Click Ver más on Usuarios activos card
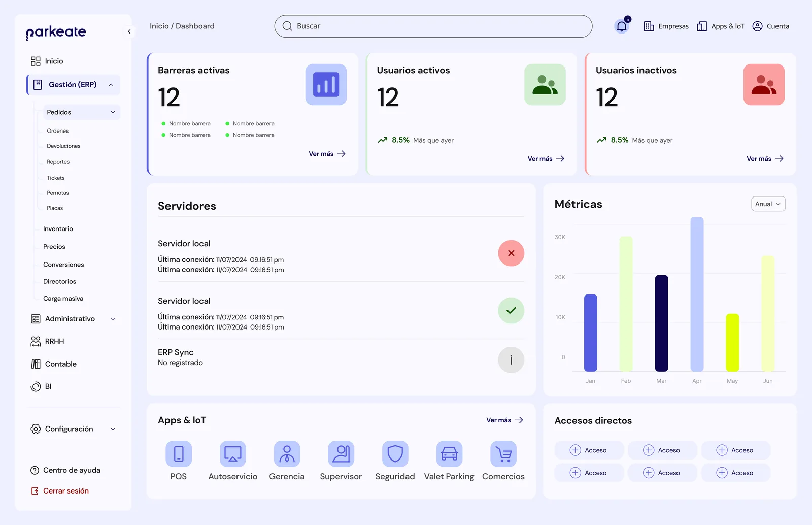 (546, 159)
